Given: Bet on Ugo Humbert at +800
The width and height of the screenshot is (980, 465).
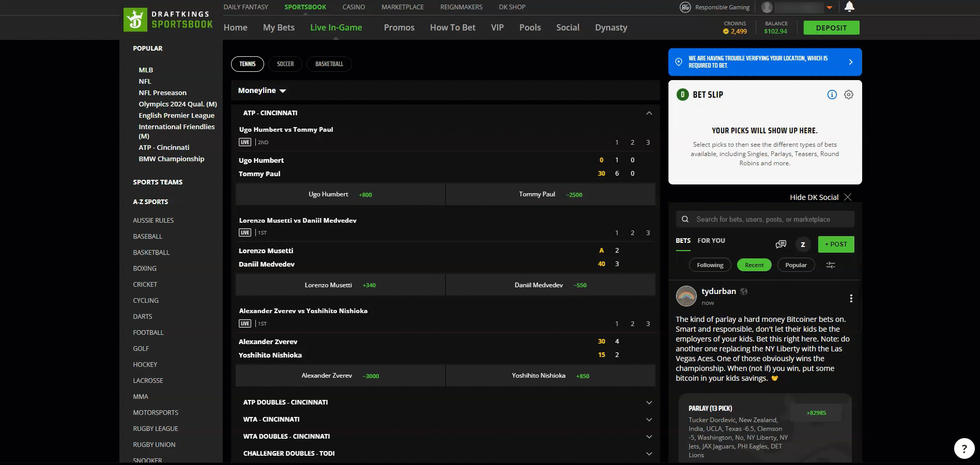Looking at the screenshot, I should click(x=340, y=194).
